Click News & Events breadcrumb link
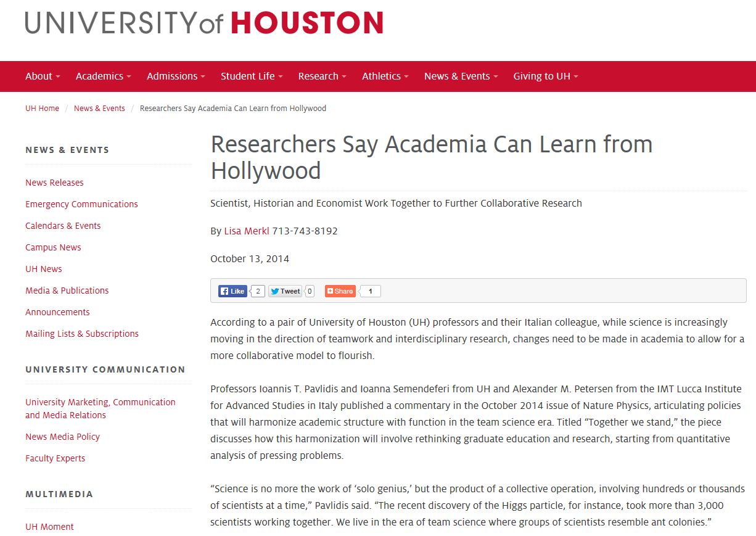This screenshot has height=536, width=756. coord(99,109)
